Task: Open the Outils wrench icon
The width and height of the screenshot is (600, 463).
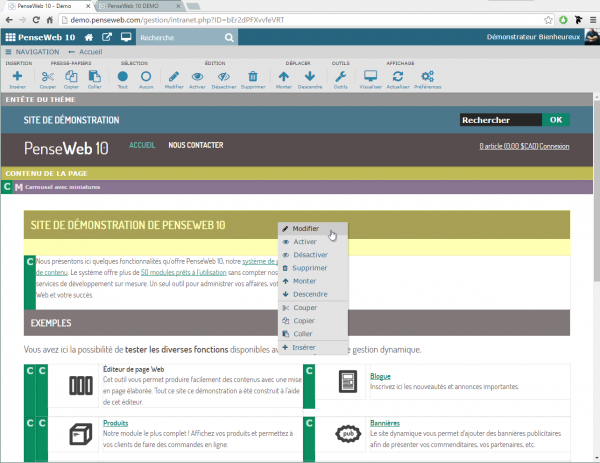Action: 340,76
